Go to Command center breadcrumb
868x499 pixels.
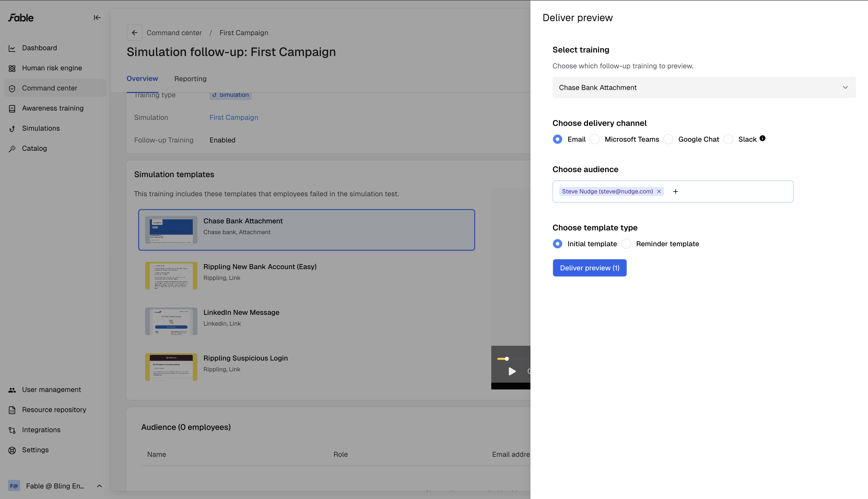point(174,33)
